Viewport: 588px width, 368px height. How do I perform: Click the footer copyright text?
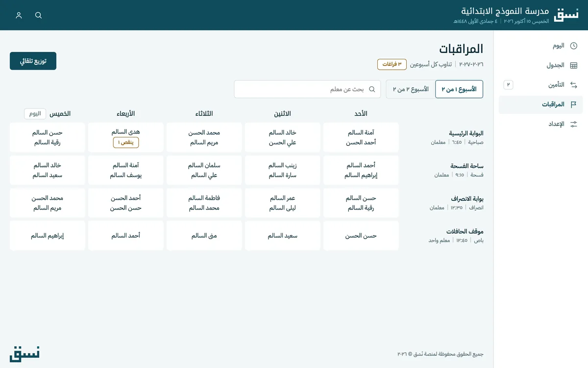coord(441,354)
